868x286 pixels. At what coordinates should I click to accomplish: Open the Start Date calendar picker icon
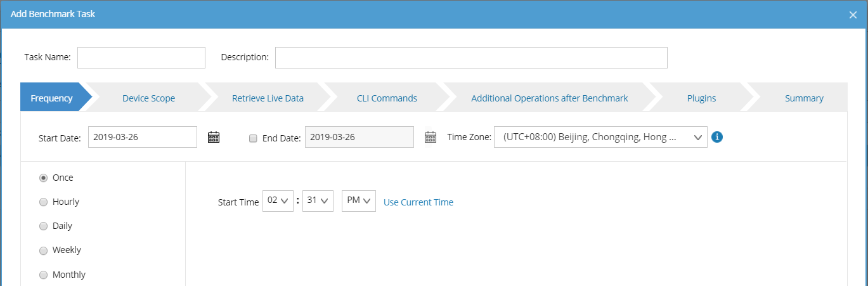pos(214,137)
